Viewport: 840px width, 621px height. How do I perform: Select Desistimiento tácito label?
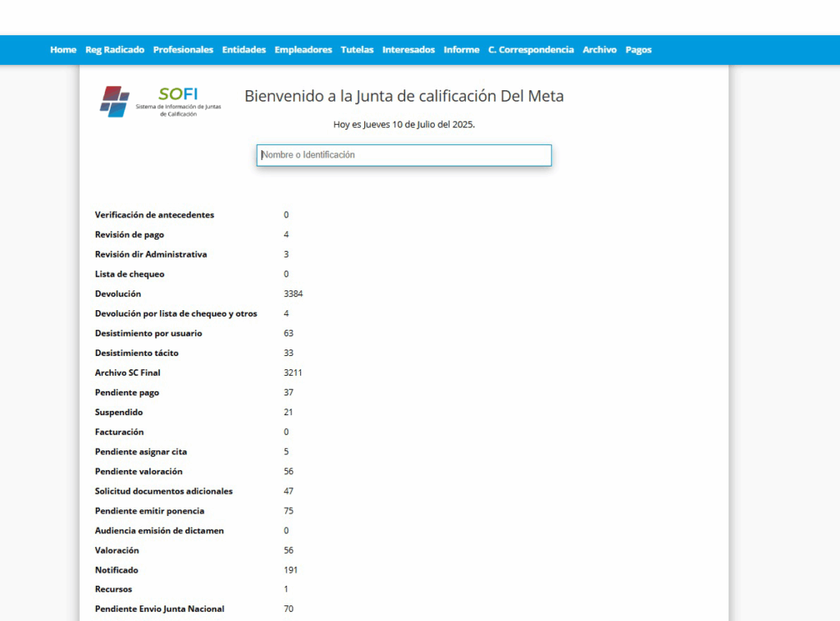pyautogui.click(x=137, y=353)
